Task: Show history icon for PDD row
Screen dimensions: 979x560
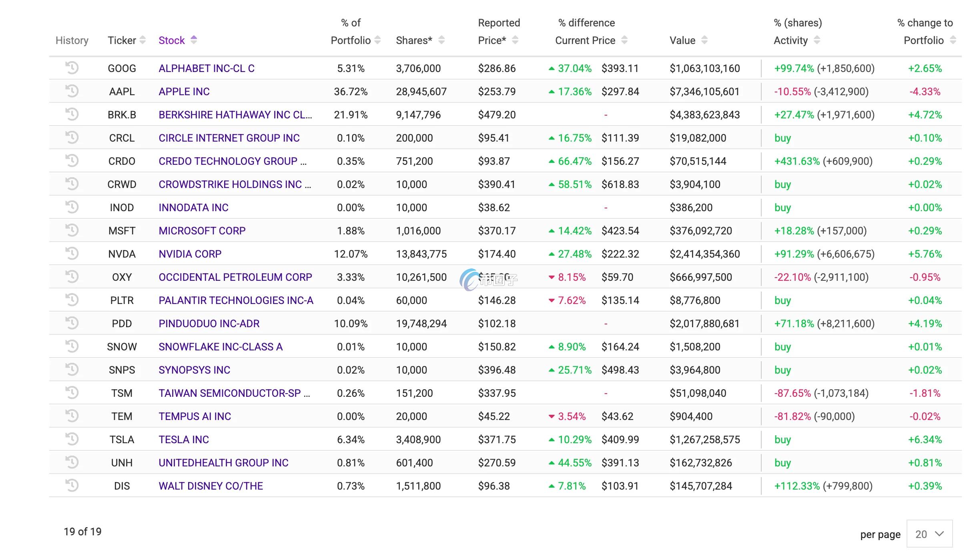Action: 72,323
